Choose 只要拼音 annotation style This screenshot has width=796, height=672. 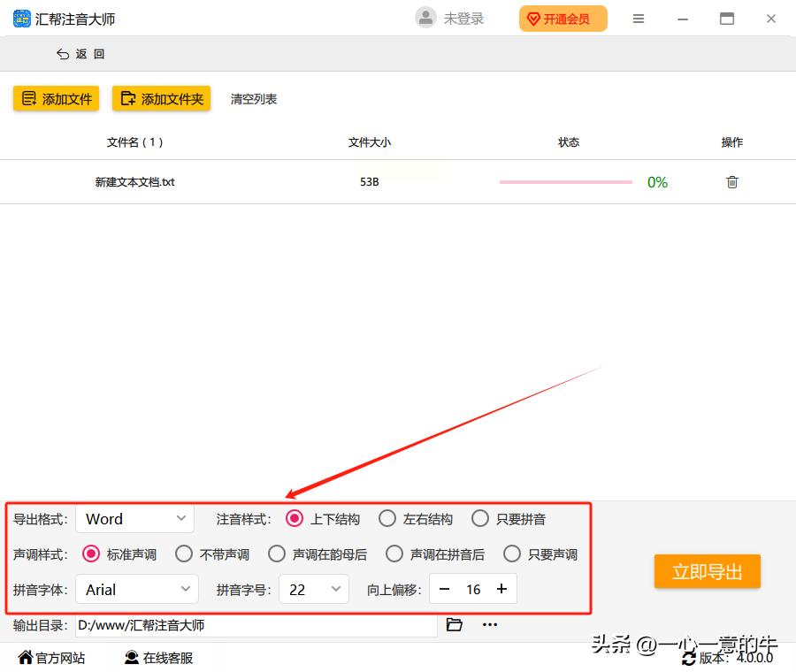coord(480,519)
